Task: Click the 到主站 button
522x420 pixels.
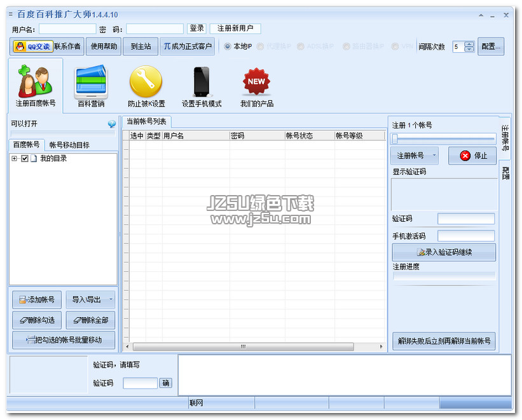Action: click(x=141, y=46)
